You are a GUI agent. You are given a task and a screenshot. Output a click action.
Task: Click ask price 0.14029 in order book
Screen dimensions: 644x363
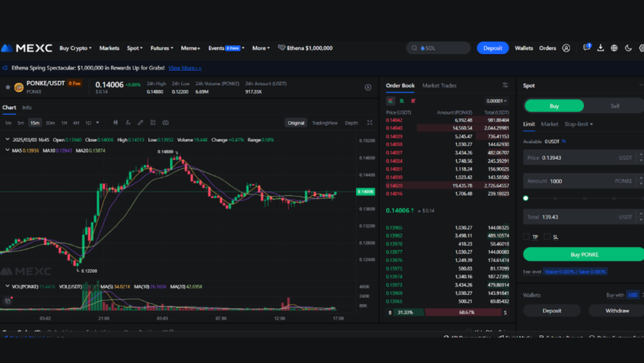(394, 186)
